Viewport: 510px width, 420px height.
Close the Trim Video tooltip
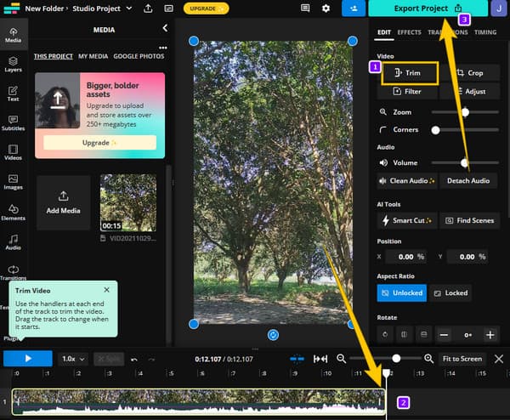pyautogui.click(x=107, y=290)
